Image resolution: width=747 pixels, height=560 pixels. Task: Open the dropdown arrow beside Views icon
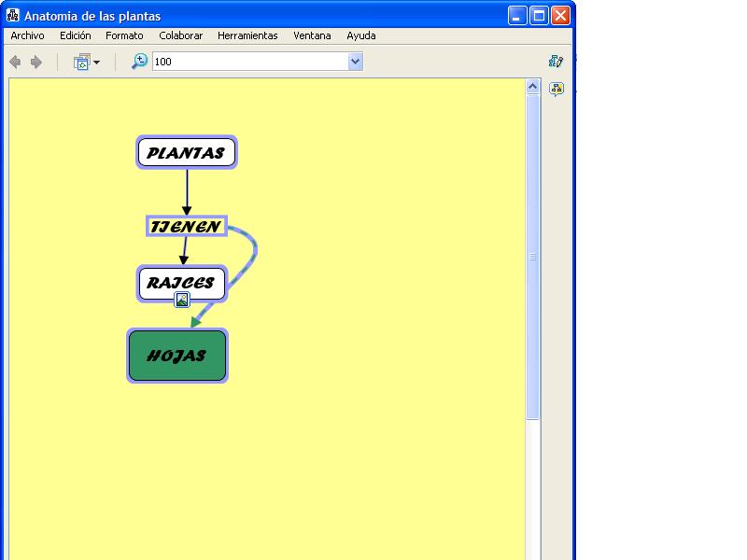click(96, 63)
